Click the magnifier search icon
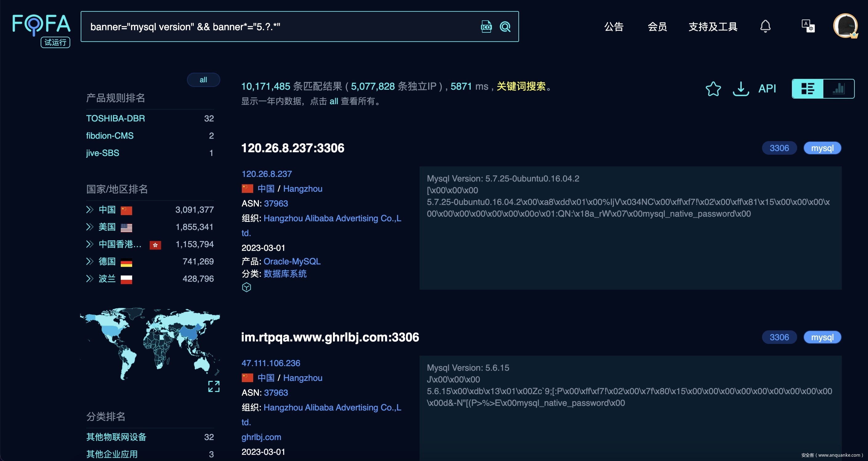 (x=505, y=27)
